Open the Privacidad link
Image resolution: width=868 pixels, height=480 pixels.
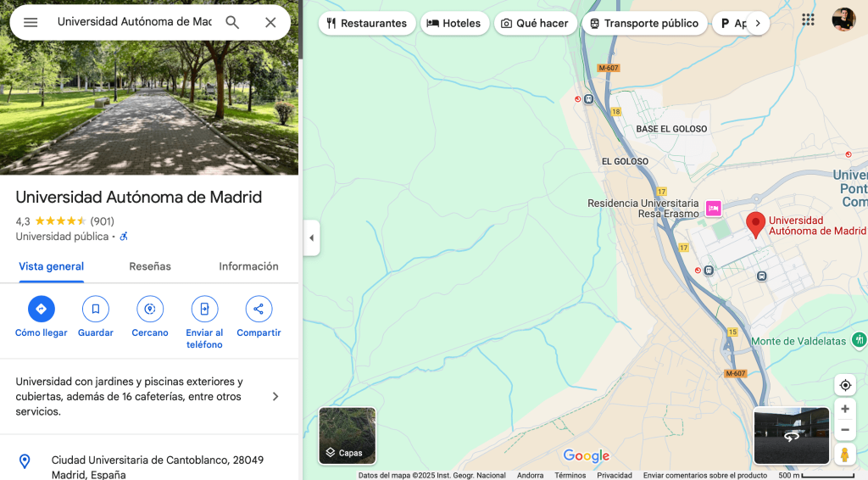tap(615, 476)
